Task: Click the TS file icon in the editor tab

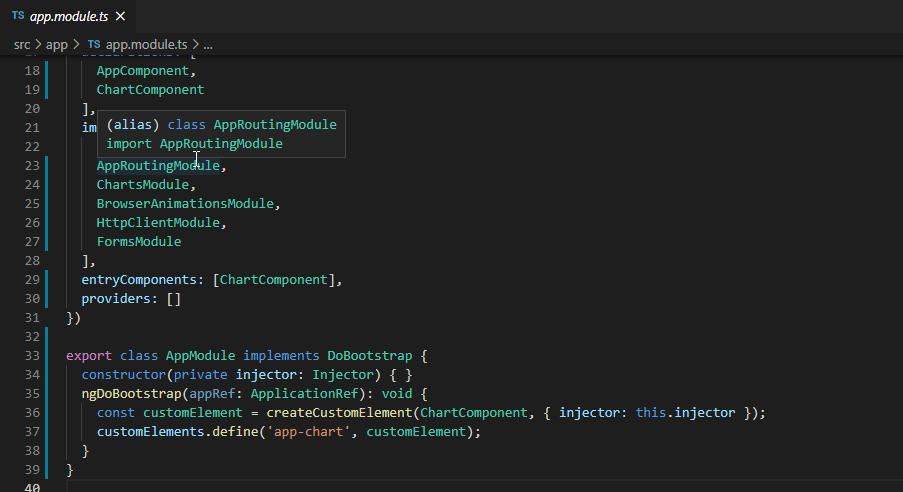Action: (18, 17)
